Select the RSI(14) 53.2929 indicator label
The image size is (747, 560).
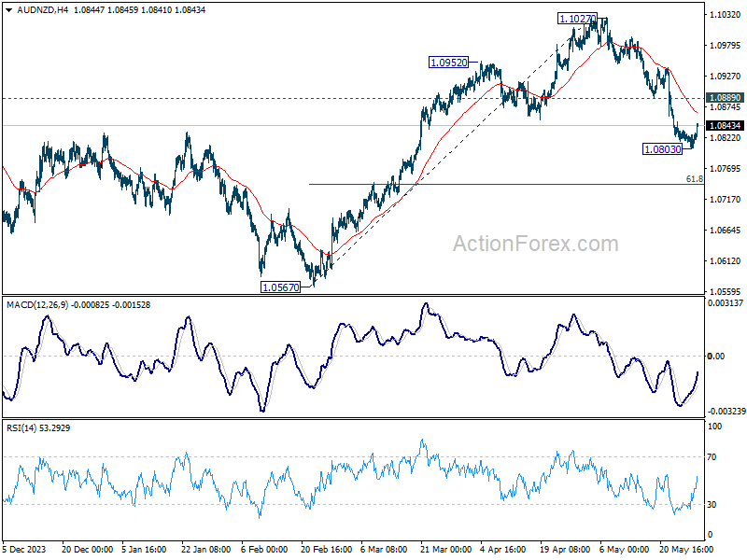(38, 428)
